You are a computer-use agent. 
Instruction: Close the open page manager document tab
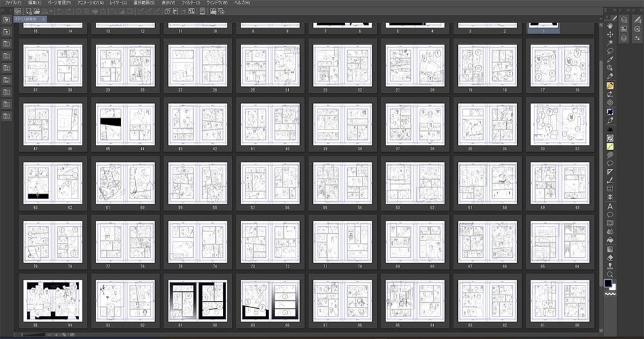tap(44, 19)
